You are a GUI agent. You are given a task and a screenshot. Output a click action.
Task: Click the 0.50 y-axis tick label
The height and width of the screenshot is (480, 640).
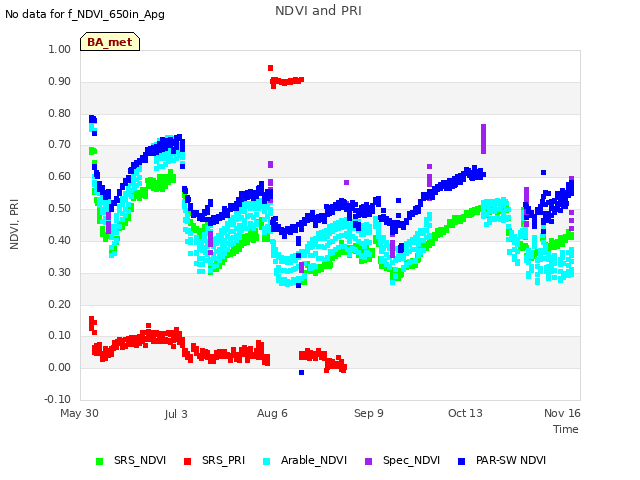pos(60,208)
